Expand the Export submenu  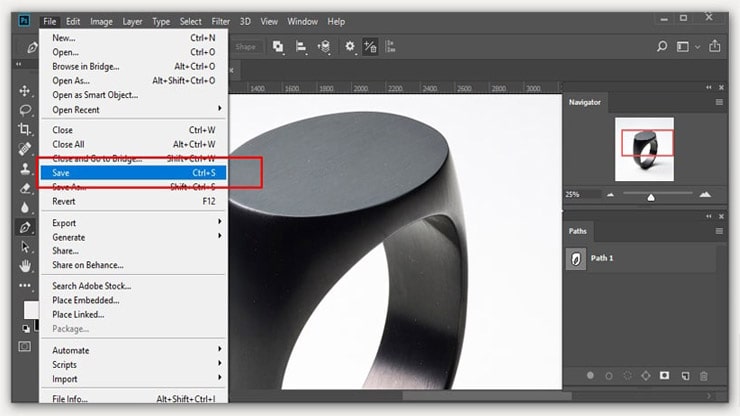pos(133,223)
